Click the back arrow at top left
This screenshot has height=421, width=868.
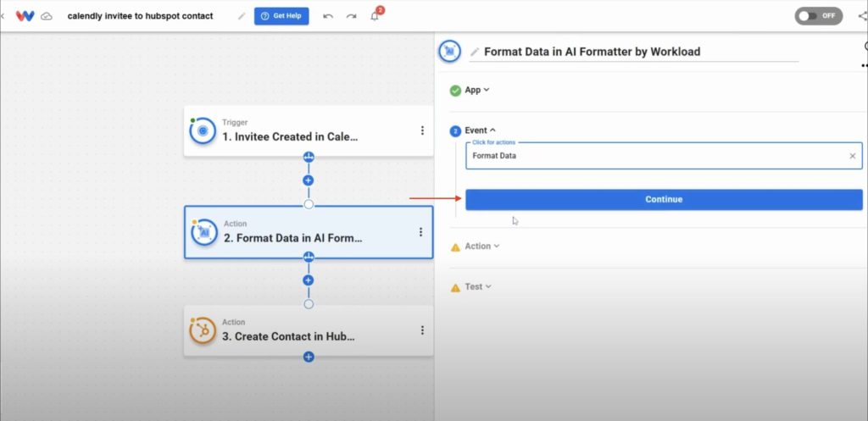(x=3, y=16)
